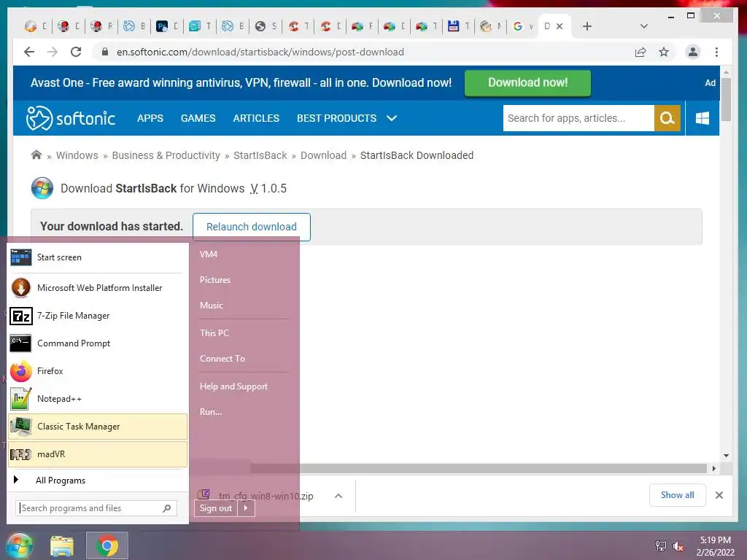747x560 pixels.
Task: Open Classic Task Manager
Action: (98, 426)
